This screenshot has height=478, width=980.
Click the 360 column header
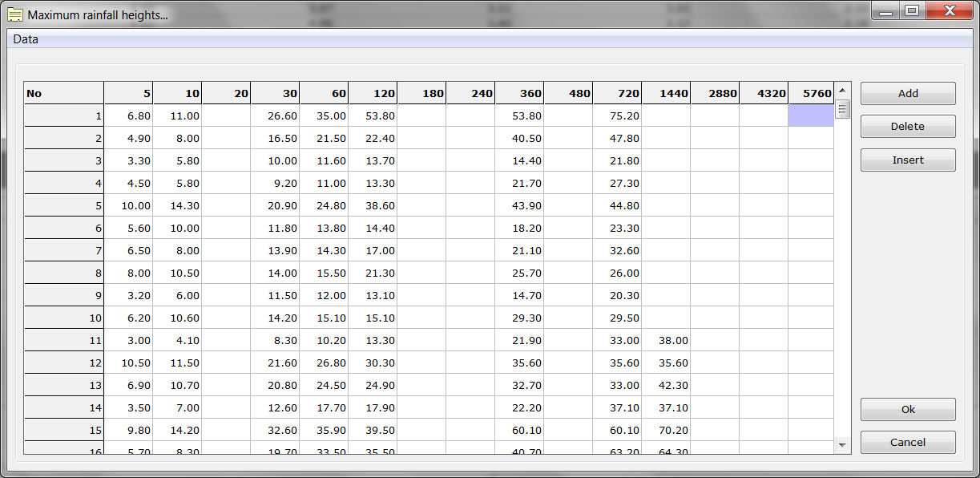(519, 93)
